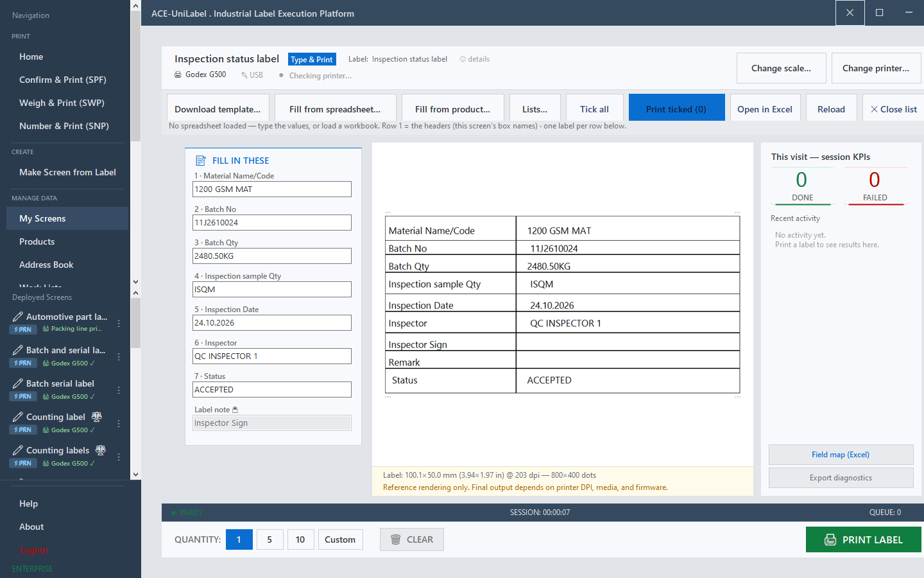Click the Inspection Date input field
Image resolution: width=924 pixels, height=578 pixels.
point(272,322)
